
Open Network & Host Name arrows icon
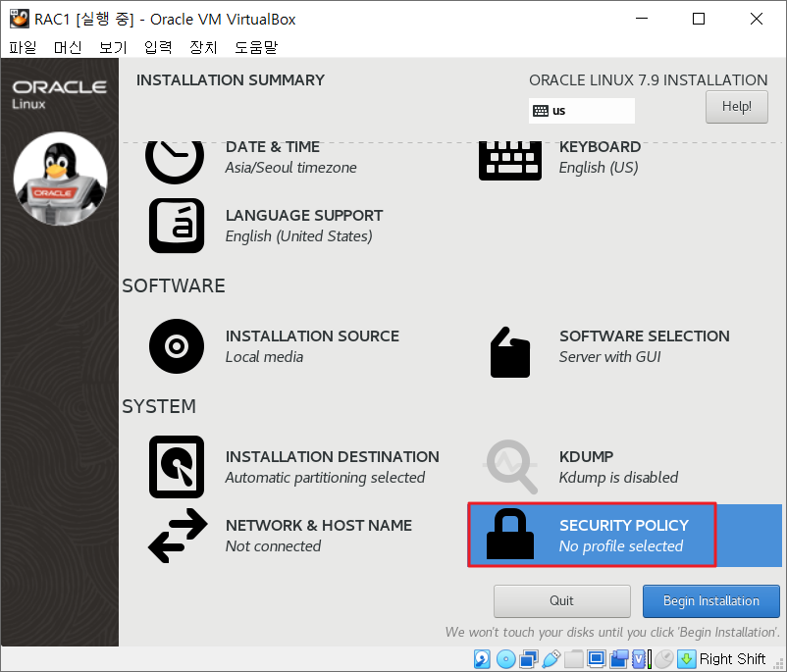[x=178, y=536]
